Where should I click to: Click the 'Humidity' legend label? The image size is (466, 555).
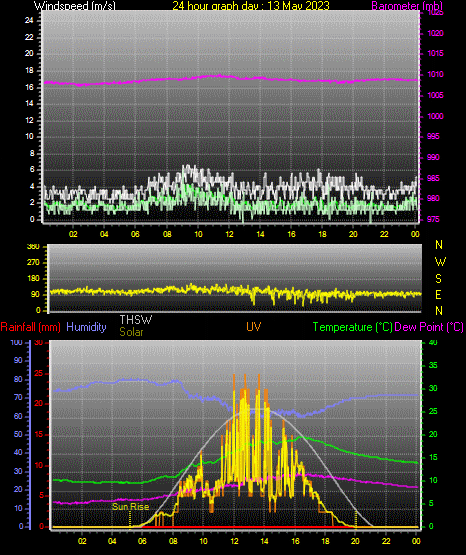click(x=86, y=327)
